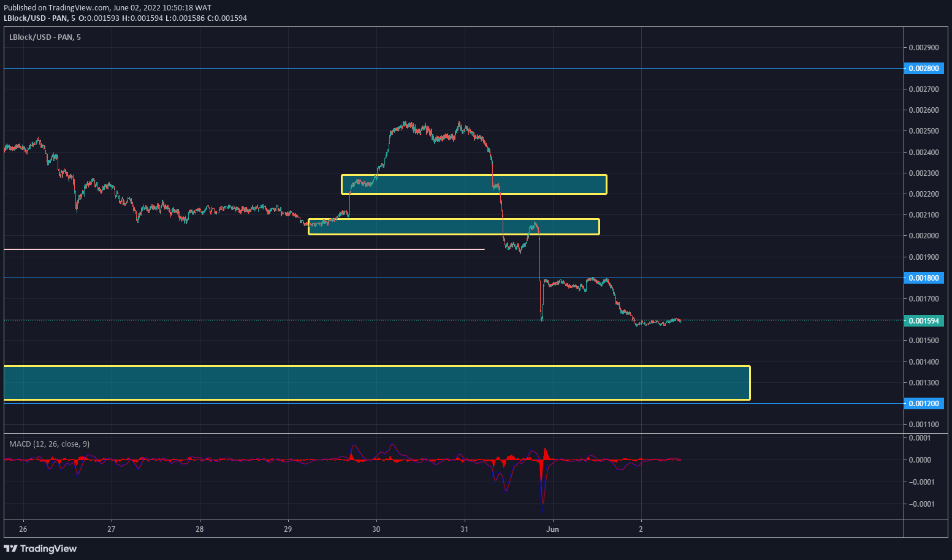The image size is (952, 560).
Task: Click the 0.002900 price scale value
Action: pos(924,48)
